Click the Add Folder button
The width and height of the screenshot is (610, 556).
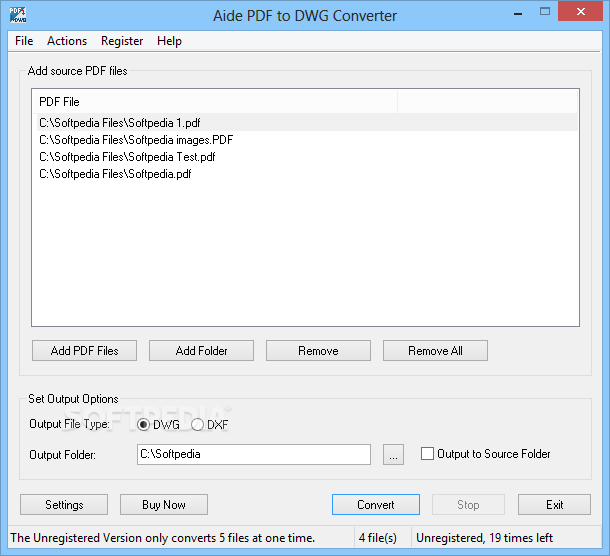point(201,351)
